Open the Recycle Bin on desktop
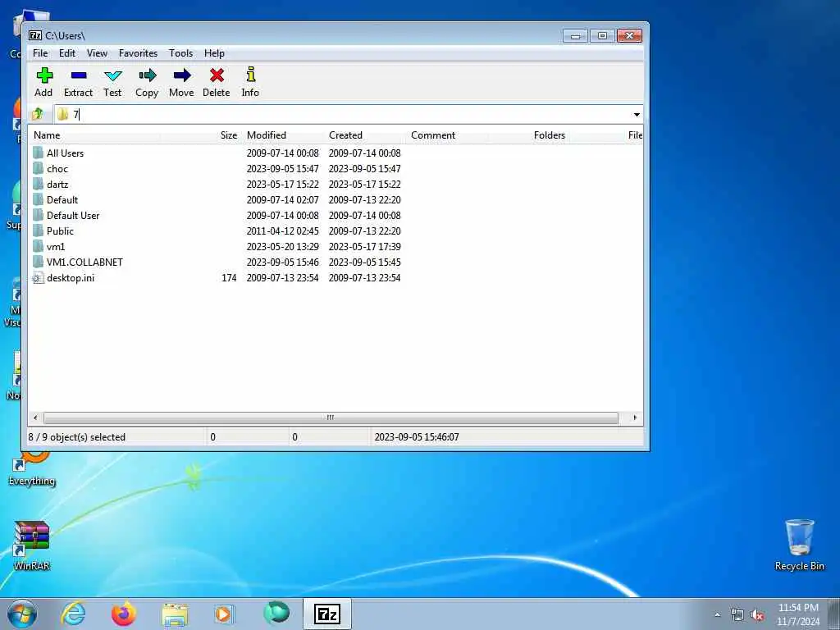 point(799,544)
